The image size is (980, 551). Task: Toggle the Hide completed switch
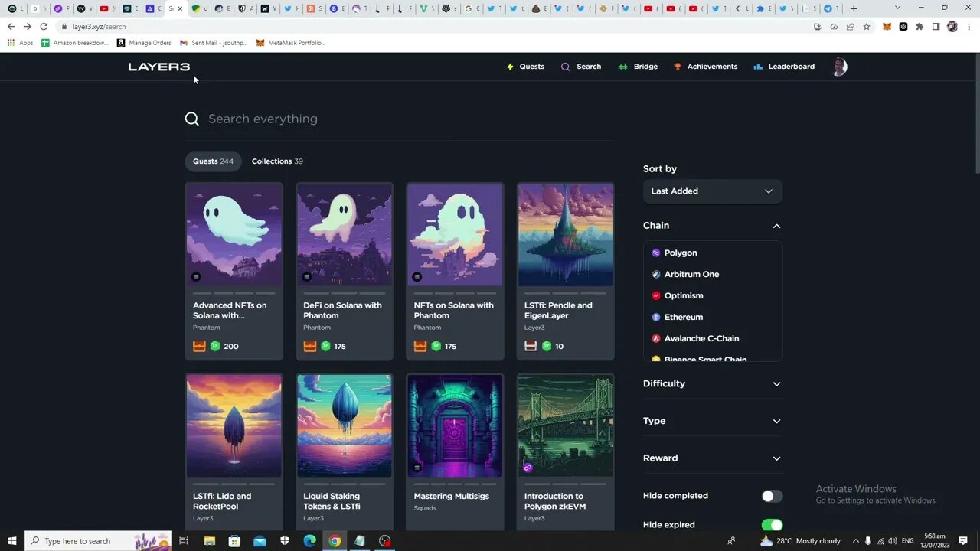coord(772,496)
